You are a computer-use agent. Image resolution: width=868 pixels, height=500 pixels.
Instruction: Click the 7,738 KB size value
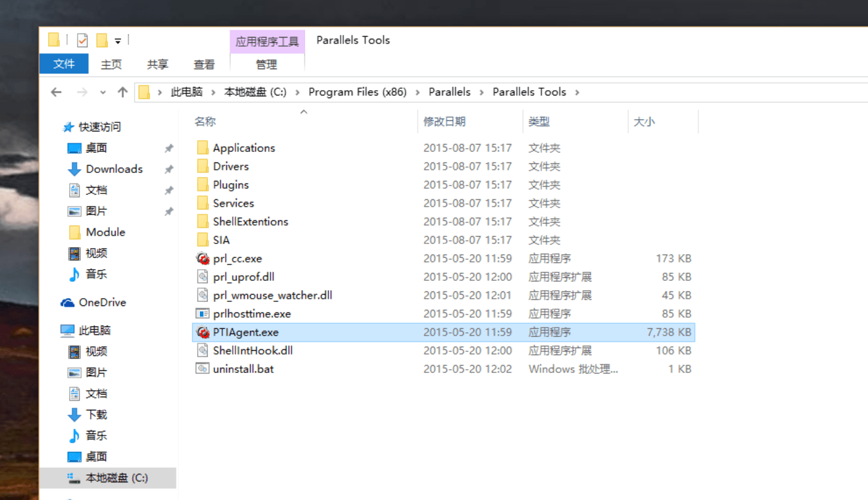click(669, 332)
